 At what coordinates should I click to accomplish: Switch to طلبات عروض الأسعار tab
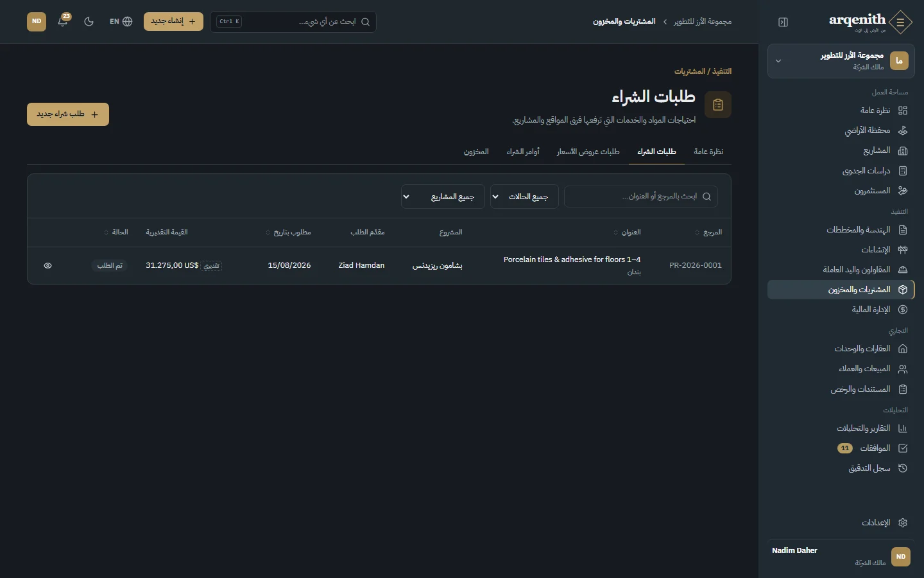point(588,152)
